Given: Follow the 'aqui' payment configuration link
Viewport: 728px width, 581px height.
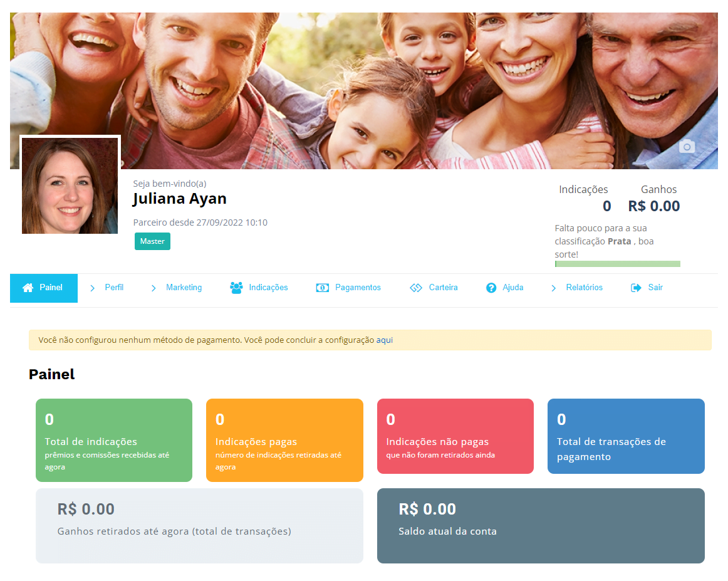Looking at the screenshot, I should coord(384,340).
